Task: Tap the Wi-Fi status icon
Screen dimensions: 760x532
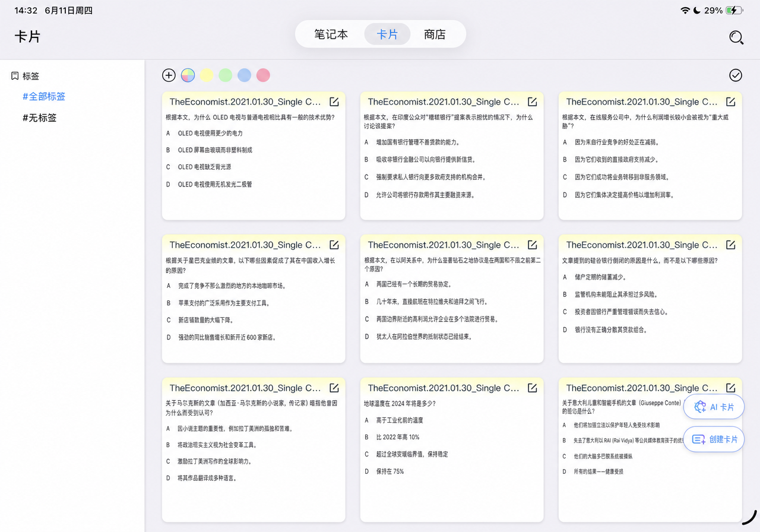Action: 685,11
